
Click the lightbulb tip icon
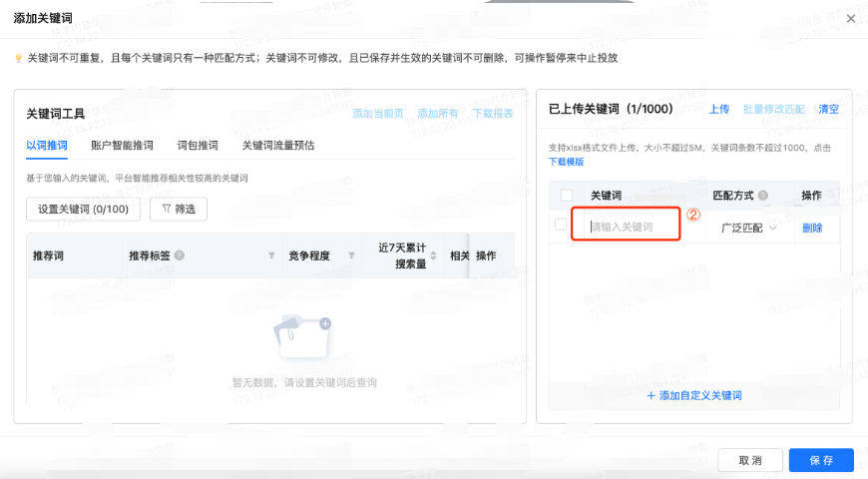(18, 58)
